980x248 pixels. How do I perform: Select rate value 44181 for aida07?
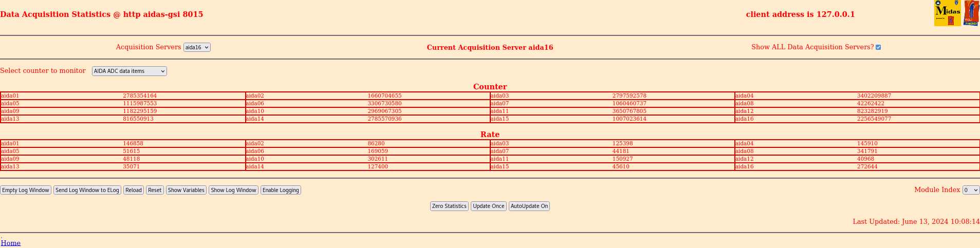point(621,151)
